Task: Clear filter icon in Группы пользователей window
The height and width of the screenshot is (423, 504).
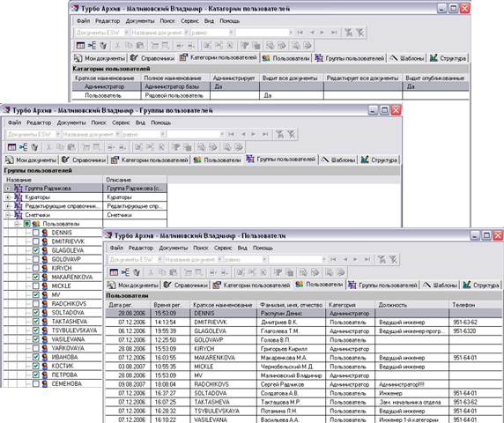Action: (292, 134)
